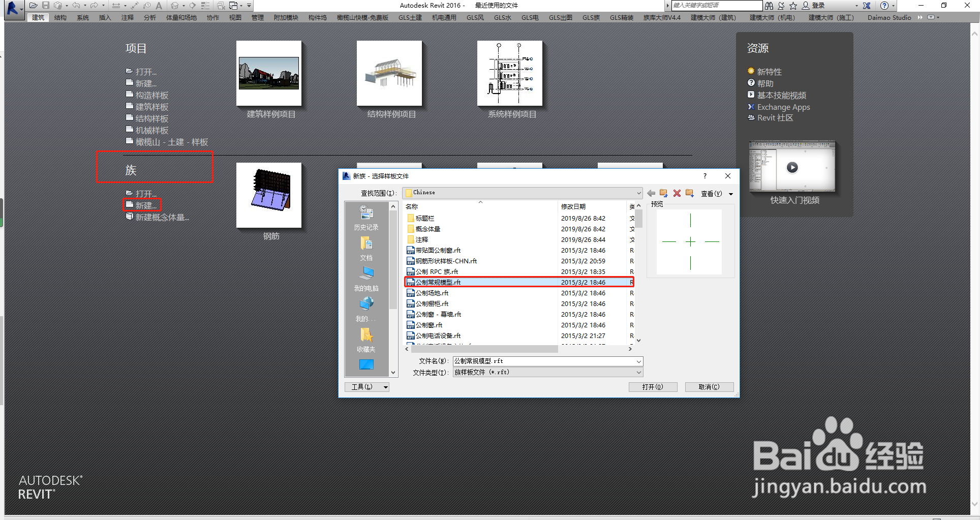Open 历史记录 in dialog places bar
980x520 pixels.
pyautogui.click(x=366, y=218)
